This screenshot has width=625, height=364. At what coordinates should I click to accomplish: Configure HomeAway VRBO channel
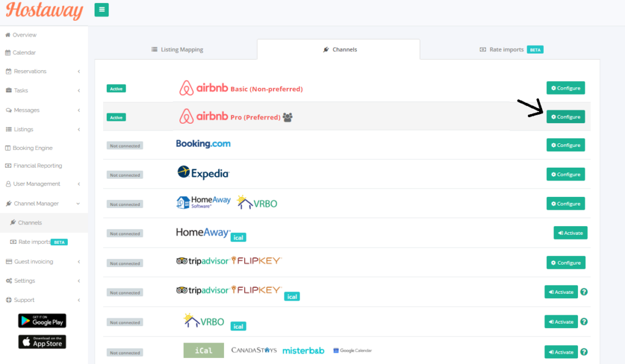coord(566,204)
